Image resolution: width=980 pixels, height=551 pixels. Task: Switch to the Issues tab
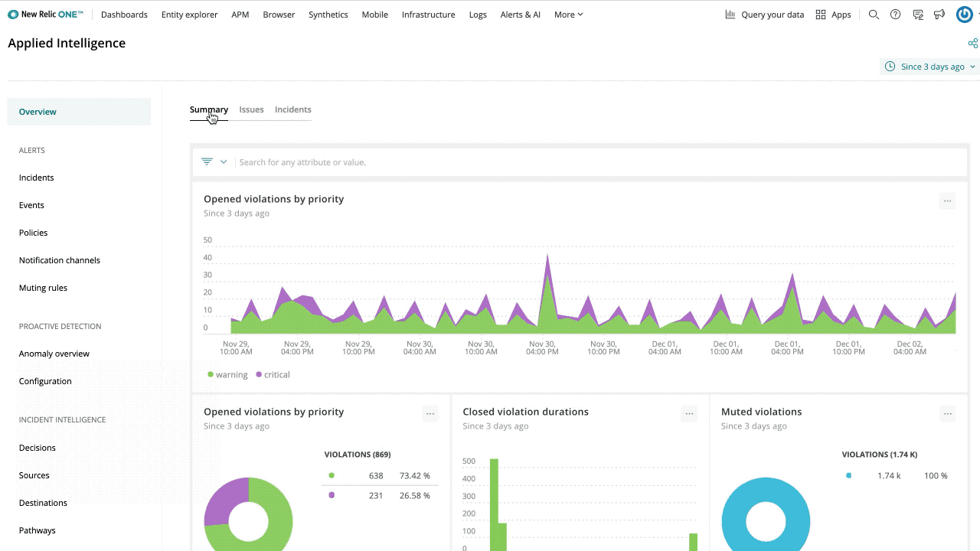pos(251,109)
